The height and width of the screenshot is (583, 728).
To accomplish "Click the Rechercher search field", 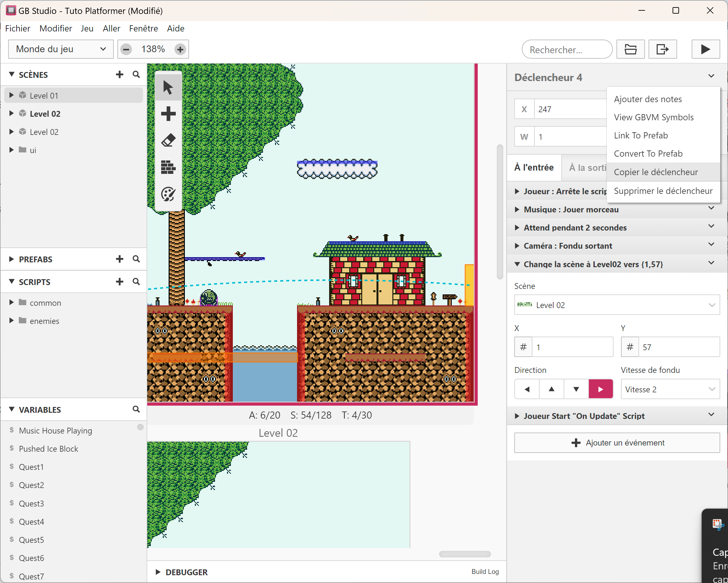I will [567, 50].
